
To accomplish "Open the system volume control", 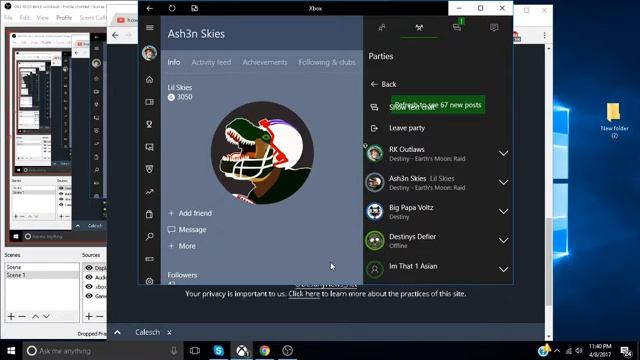I will (x=579, y=351).
